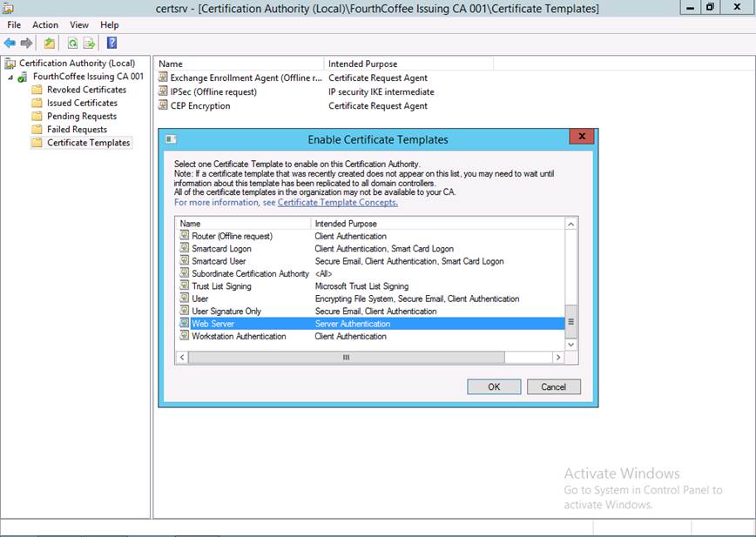Cancel the Enable Certificate Templates dialog
This screenshot has width=756, height=537.
tap(553, 386)
